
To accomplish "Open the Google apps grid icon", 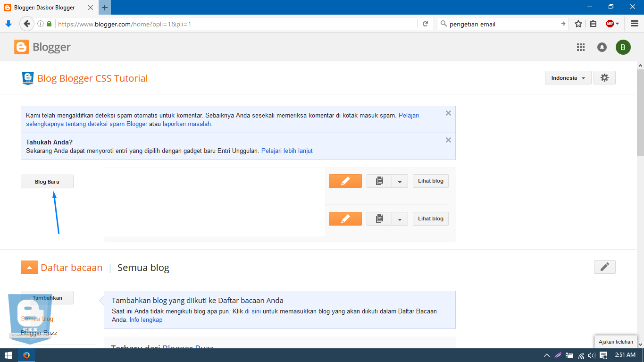I will [580, 47].
